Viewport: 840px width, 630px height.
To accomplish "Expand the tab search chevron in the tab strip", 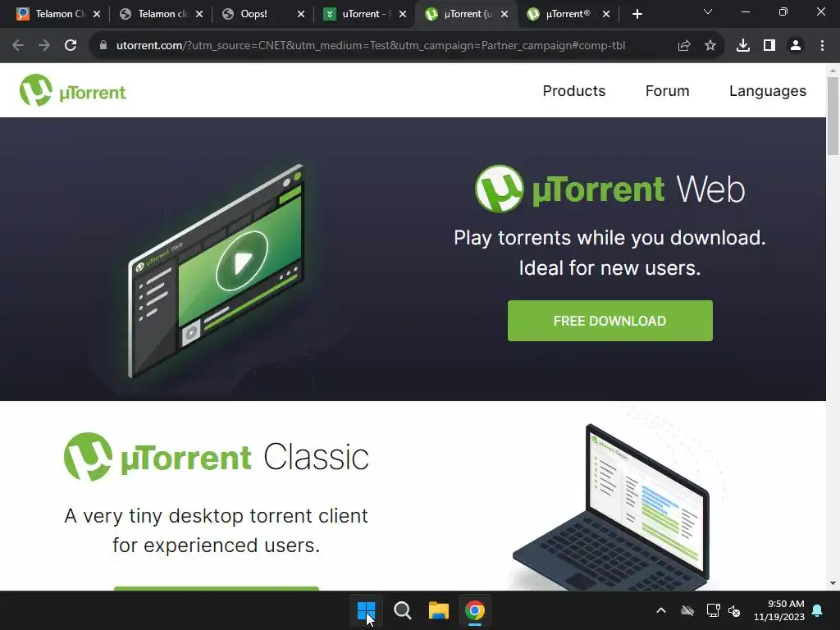I will click(708, 11).
